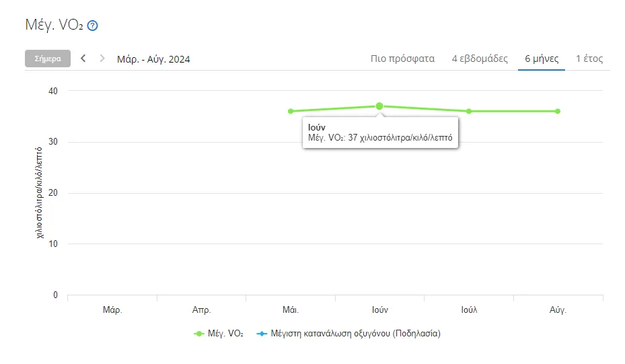Switch to the 1 έτος view
This screenshot has width=625, height=364.
tap(589, 59)
